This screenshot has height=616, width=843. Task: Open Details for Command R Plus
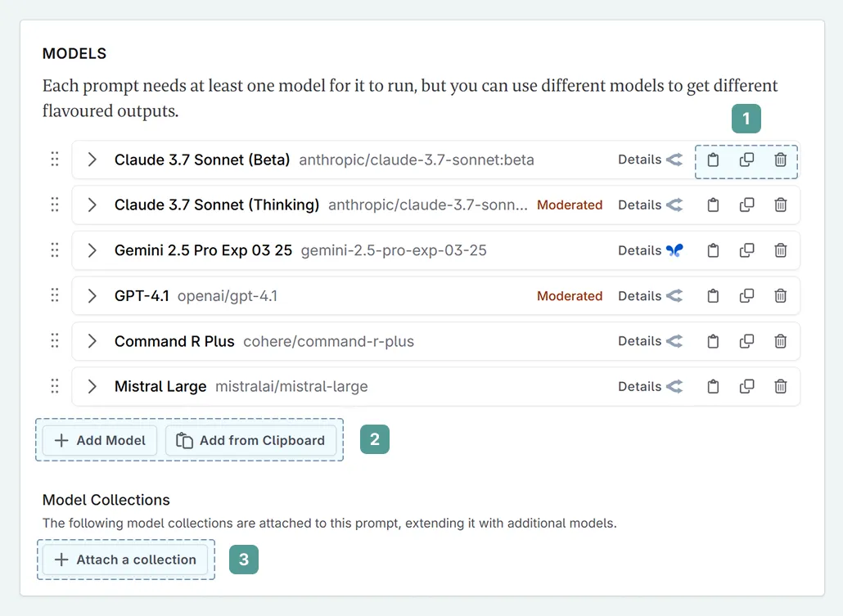point(639,341)
